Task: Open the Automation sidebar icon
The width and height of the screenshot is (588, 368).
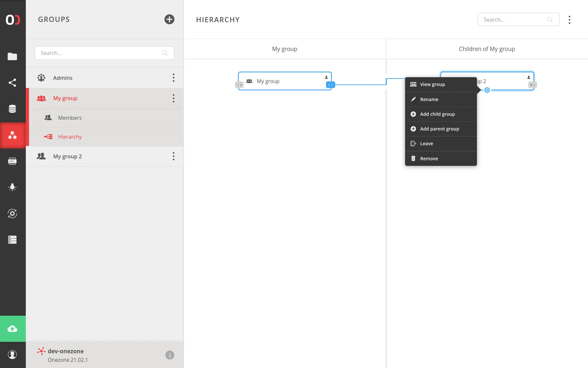Action: pos(12,214)
